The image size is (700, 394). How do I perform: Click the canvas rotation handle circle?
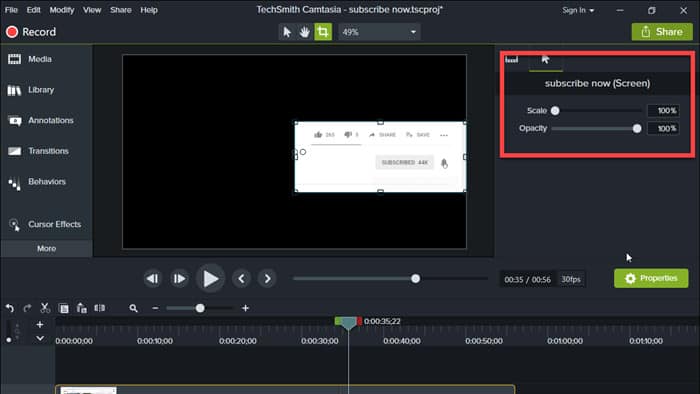pos(303,152)
